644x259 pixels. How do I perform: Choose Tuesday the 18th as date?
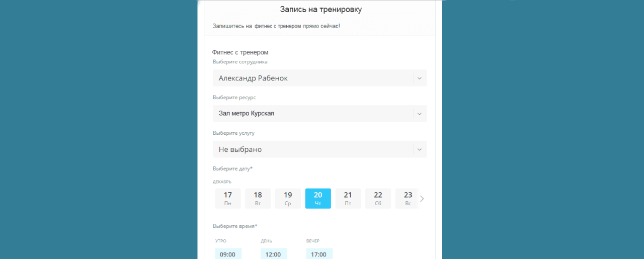click(258, 199)
